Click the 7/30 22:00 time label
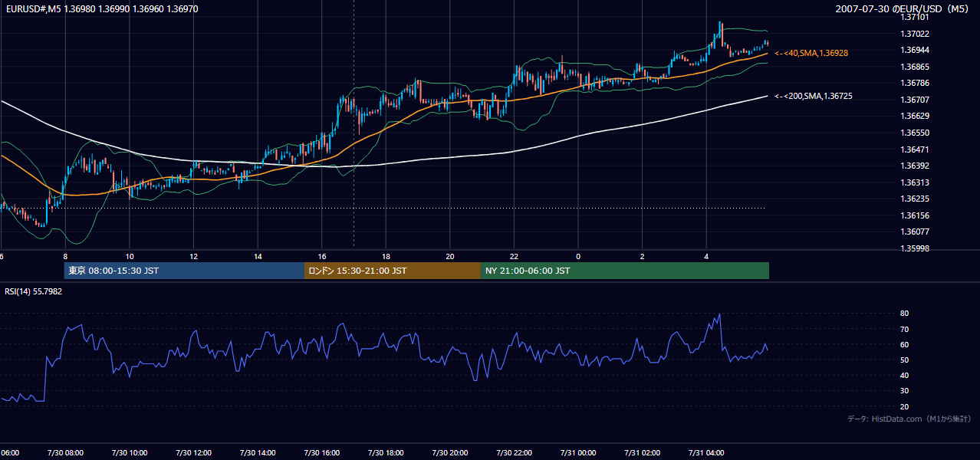This screenshot has height=460, width=980. (x=514, y=452)
